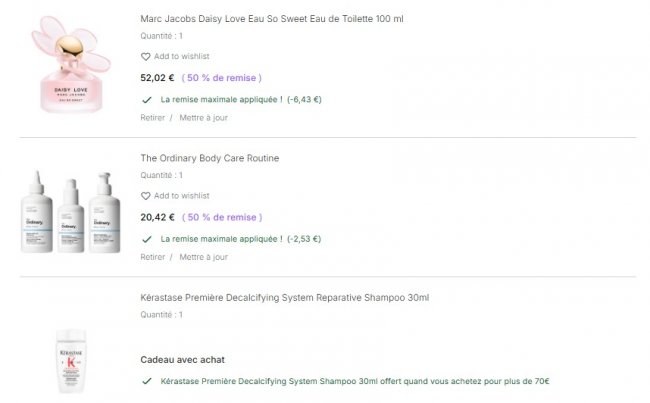The width and height of the screenshot is (650, 403).
Task: Click the 20,42 € price of The Ordinary routine
Action: click(x=157, y=216)
